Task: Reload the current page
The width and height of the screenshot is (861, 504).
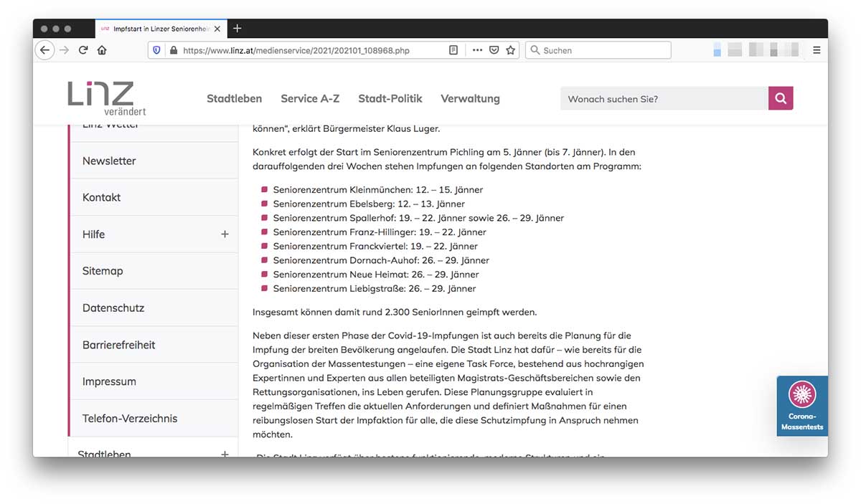Action: tap(83, 50)
